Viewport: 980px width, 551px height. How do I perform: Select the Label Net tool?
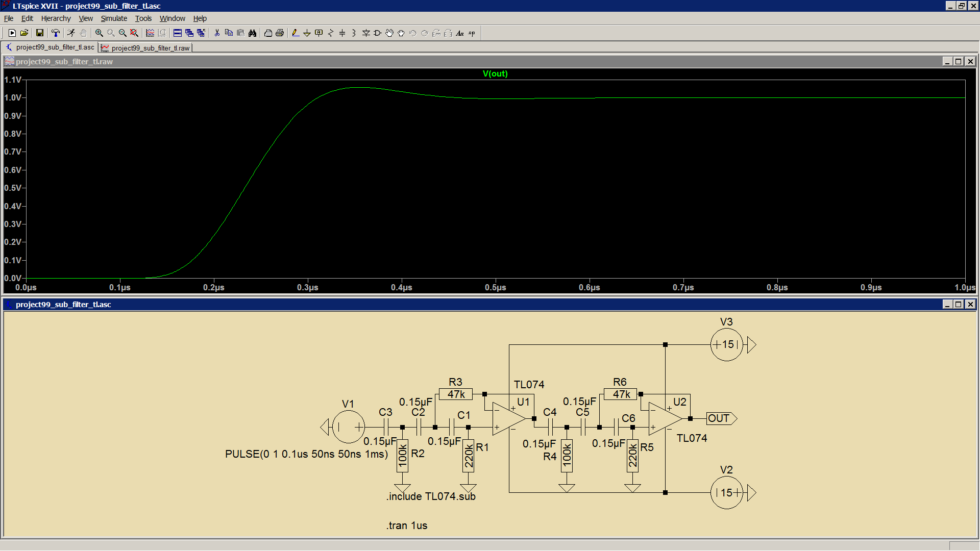tap(319, 33)
